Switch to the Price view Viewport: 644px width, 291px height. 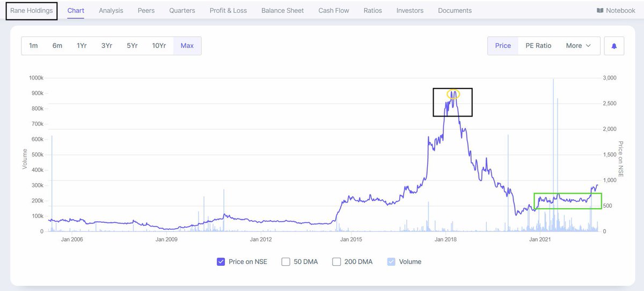(503, 46)
